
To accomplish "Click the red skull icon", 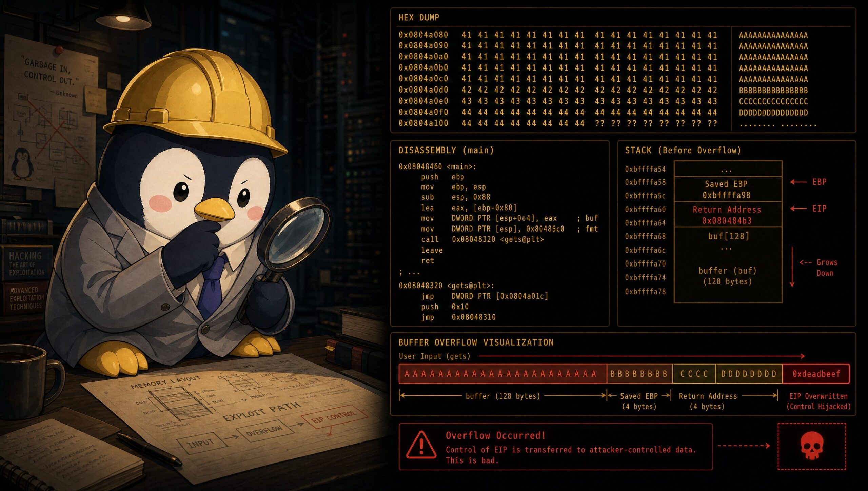I will pyautogui.click(x=812, y=446).
